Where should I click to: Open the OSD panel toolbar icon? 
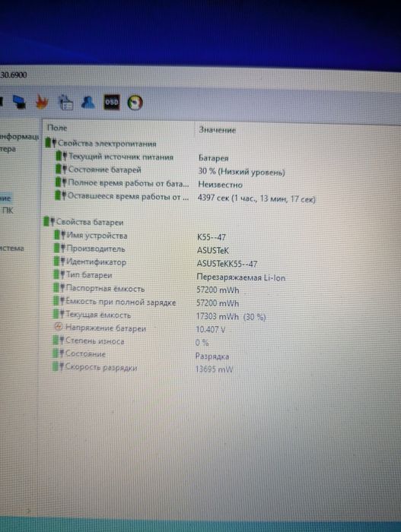coord(112,102)
